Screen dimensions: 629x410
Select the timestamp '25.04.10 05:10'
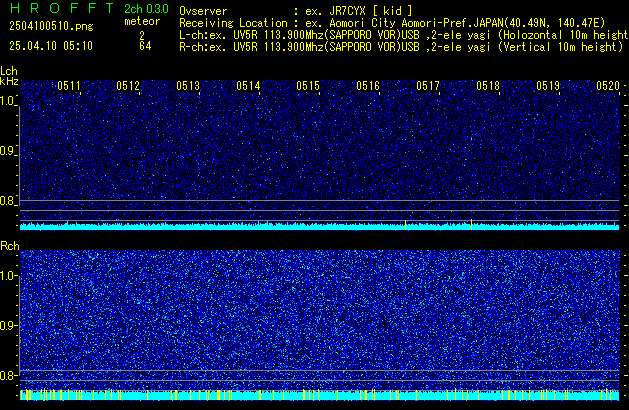[x=51, y=46]
